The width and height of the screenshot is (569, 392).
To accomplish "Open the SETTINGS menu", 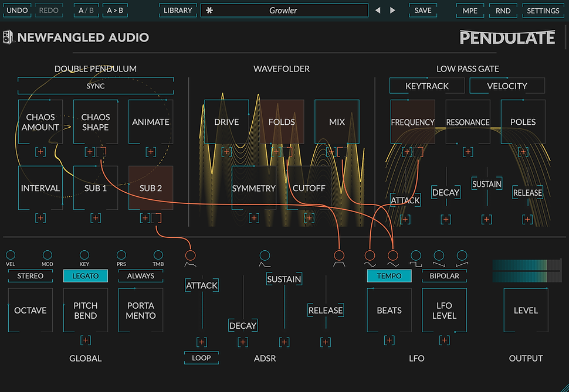I will click(543, 11).
